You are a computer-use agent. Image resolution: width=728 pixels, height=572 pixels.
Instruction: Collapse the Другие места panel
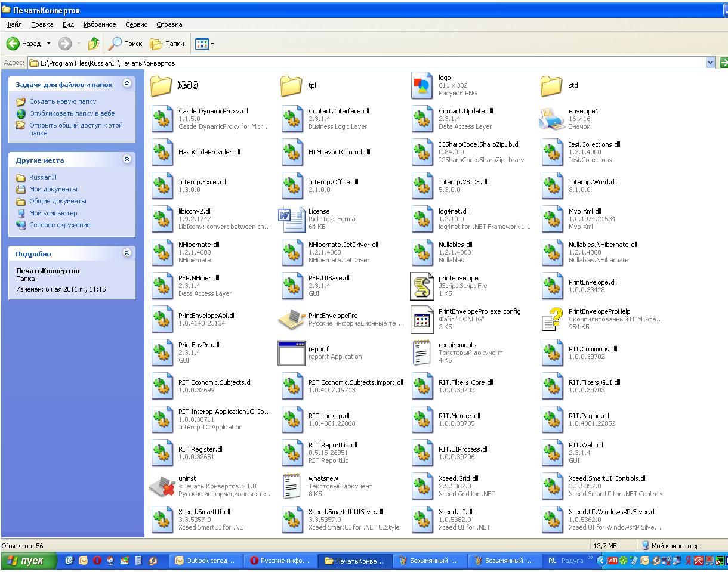[126, 160]
